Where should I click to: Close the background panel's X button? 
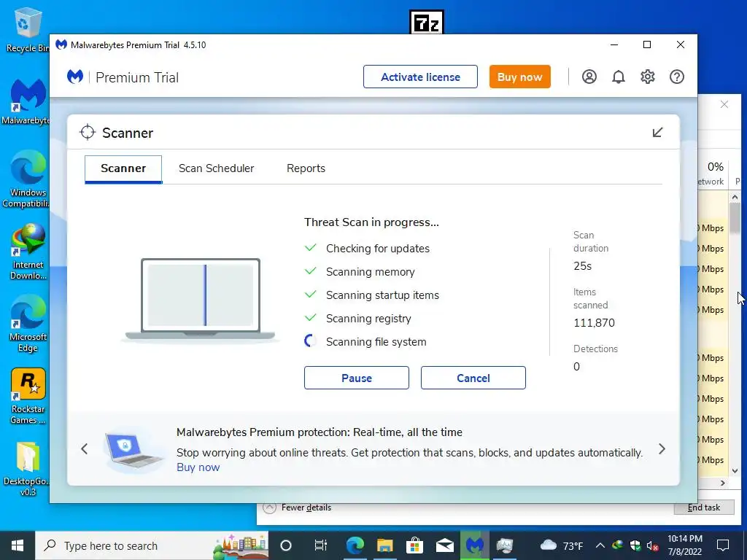724,104
